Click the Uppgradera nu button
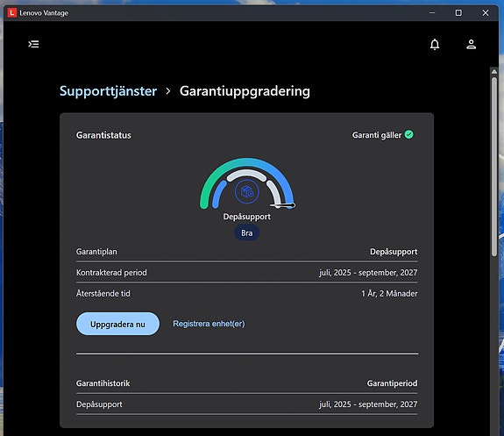Image resolution: width=504 pixels, height=436 pixels. point(117,324)
